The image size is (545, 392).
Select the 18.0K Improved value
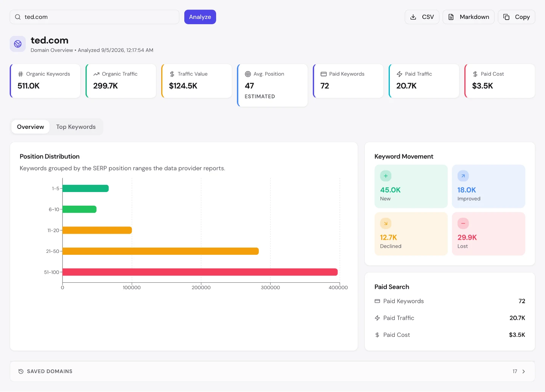click(x=467, y=190)
